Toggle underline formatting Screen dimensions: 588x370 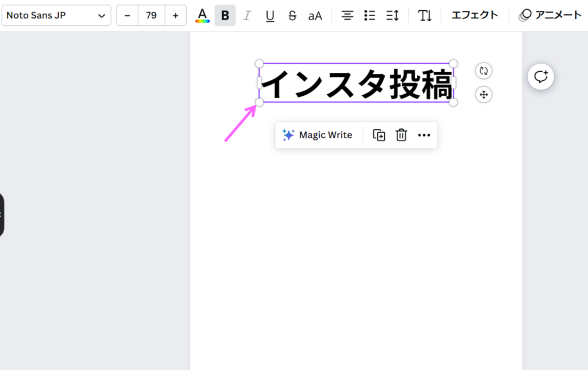tap(270, 15)
